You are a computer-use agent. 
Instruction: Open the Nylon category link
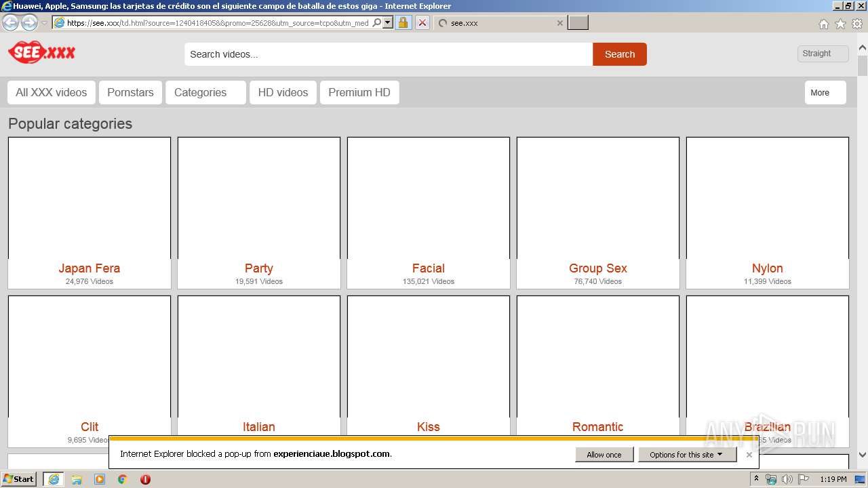(x=768, y=268)
